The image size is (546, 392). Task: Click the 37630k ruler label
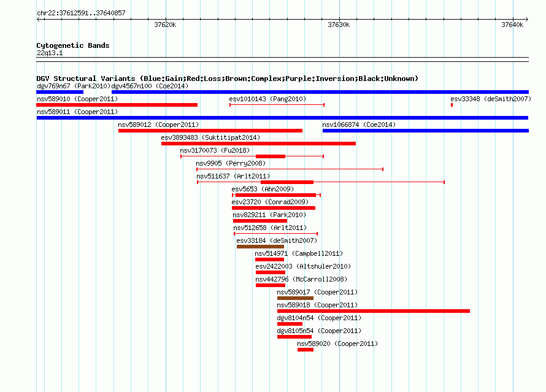coord(339,25)
